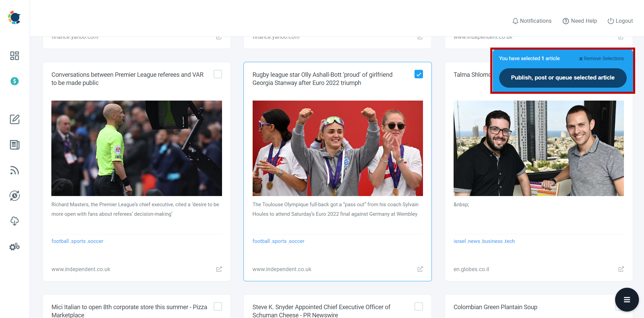The width and height of the screenshot is (644, 318).
Task: Click title 'Conversations between Premier League referees and VAR'
Action: pyautogui.click(x=128, y=79)
